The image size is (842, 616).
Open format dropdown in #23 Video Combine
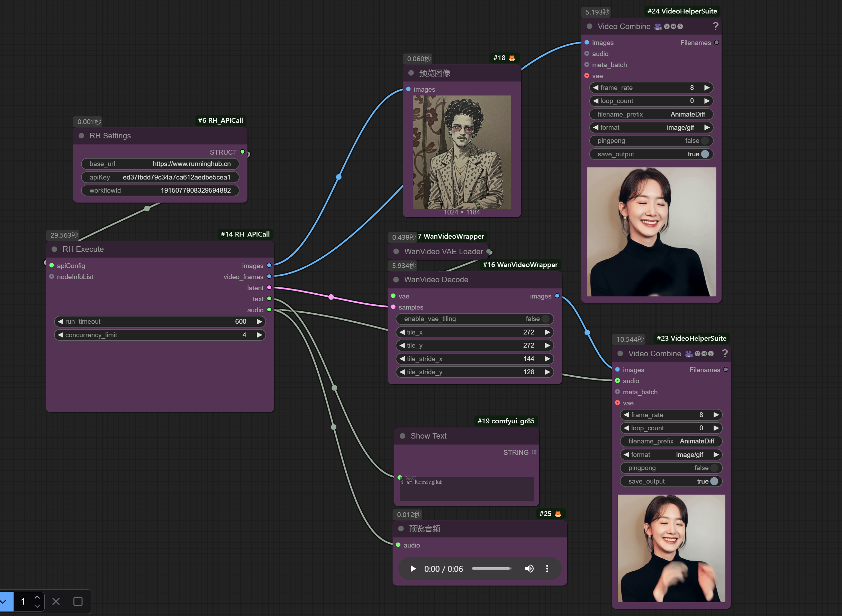click(x=671, y=454)
